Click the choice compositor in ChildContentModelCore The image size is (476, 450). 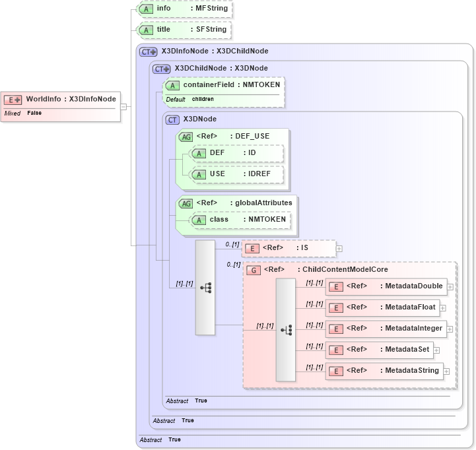coord(286,330)
